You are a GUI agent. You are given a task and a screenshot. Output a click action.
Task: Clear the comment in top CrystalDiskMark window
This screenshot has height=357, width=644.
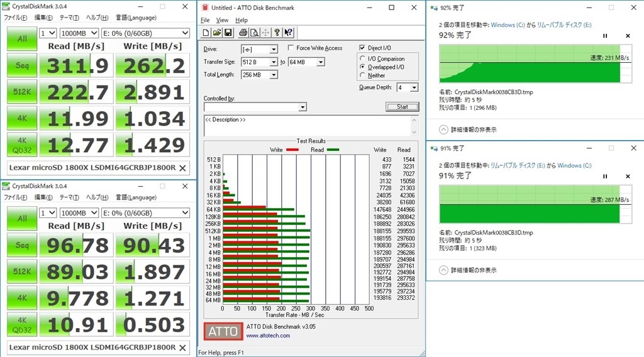[x=183, y=168]
